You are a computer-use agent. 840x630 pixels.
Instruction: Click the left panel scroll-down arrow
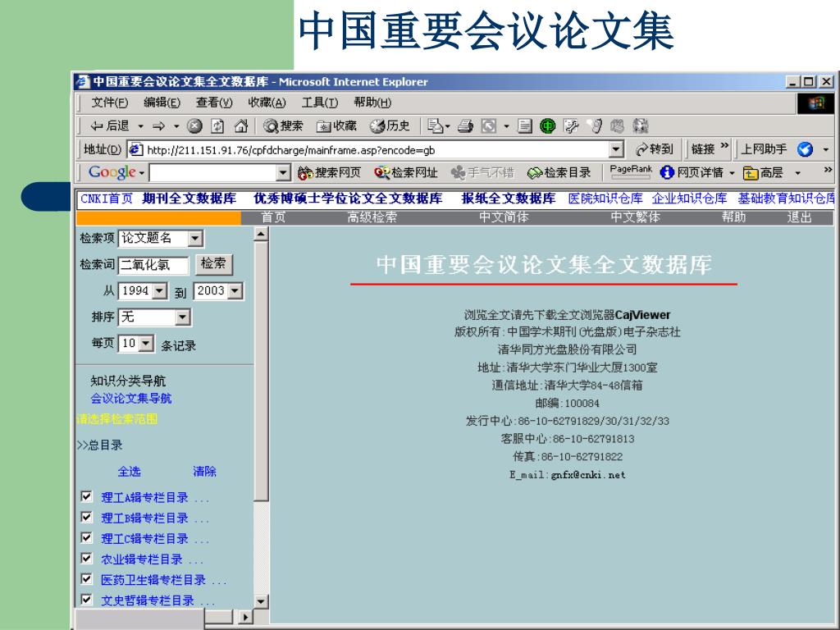coord(261,601)
